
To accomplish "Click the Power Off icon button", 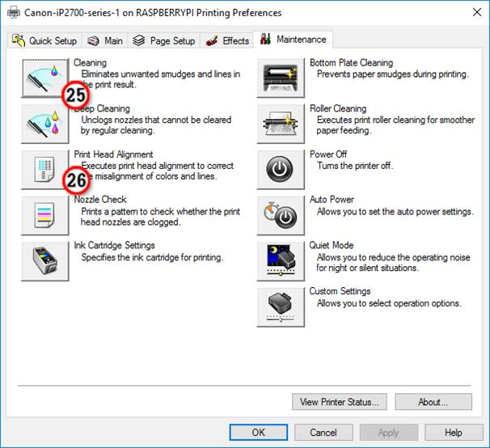I will (281, 170).
